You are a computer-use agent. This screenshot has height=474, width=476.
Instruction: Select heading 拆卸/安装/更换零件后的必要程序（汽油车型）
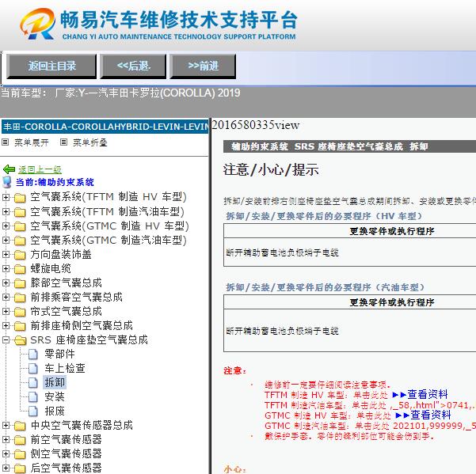click(326, 287)
